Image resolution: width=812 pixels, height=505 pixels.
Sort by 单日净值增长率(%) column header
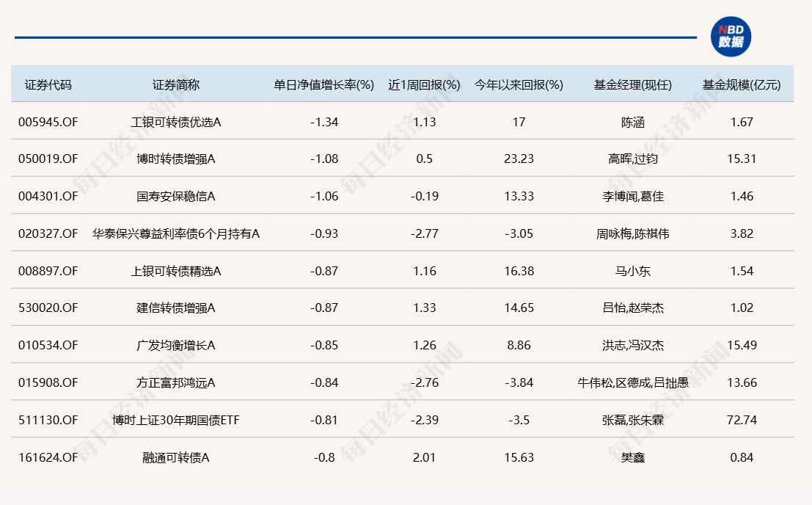pos(324,84)
